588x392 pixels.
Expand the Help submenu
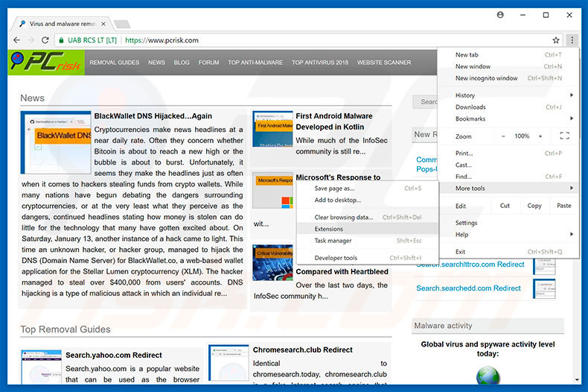[x=508, y=234]
